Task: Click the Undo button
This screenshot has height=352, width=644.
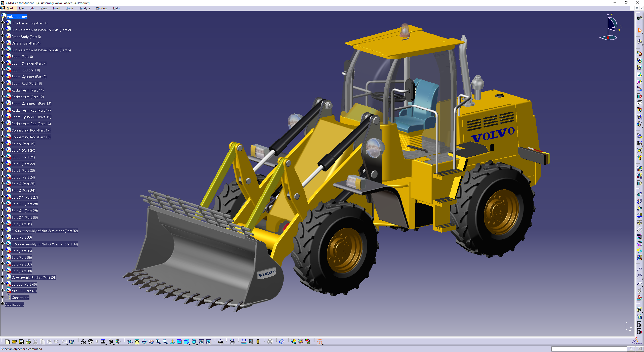Action: pyautogui.click(x=57, y=341)
